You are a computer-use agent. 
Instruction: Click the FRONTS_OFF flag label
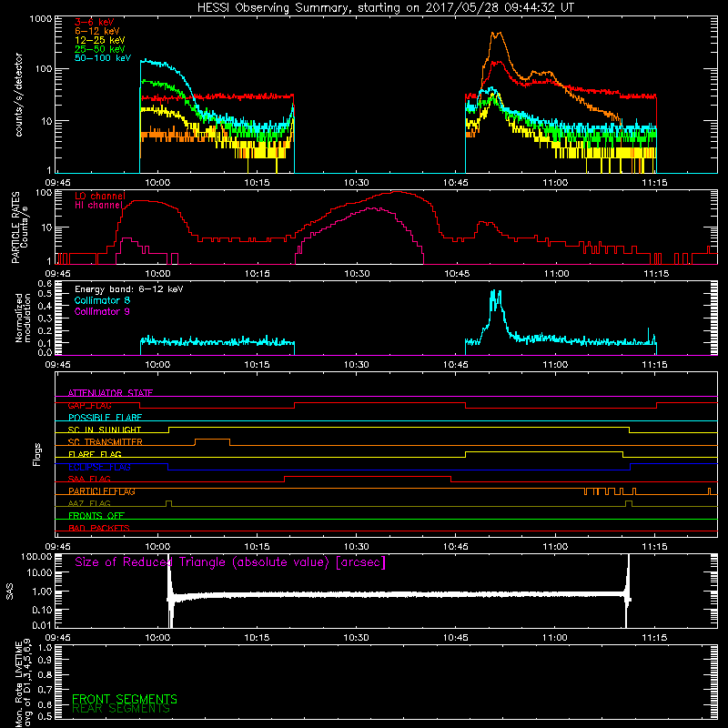tap(96, 516)
